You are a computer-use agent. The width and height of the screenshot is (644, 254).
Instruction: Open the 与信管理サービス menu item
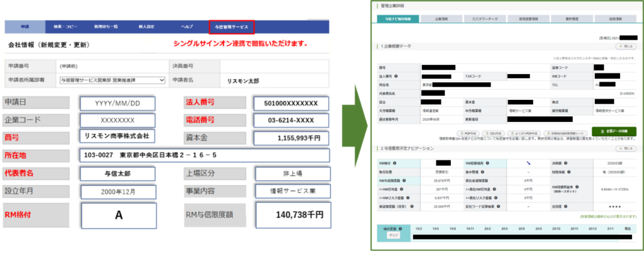231,27
